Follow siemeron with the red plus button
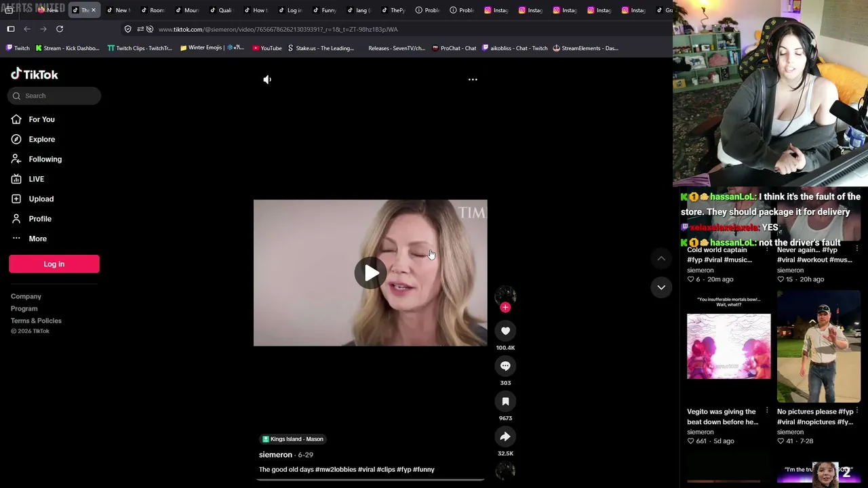This screenshot has height=488, width=868. click(x=505, y=308)
